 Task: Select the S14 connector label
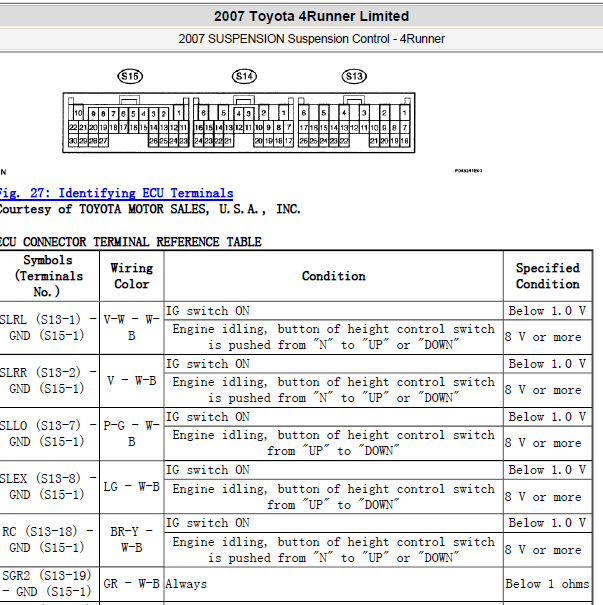coord(244,76)
